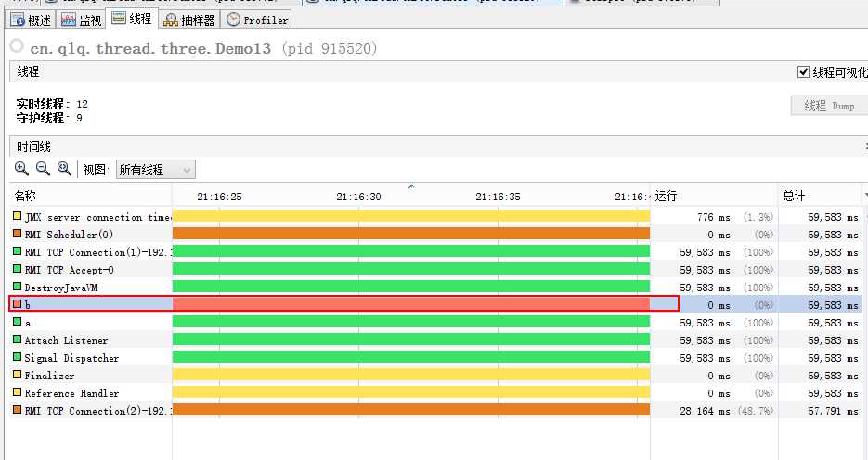Click the 21:16:30 timeline label
Image resolution: width=868 pixels, height=460 pixels.
click(358, 197)
